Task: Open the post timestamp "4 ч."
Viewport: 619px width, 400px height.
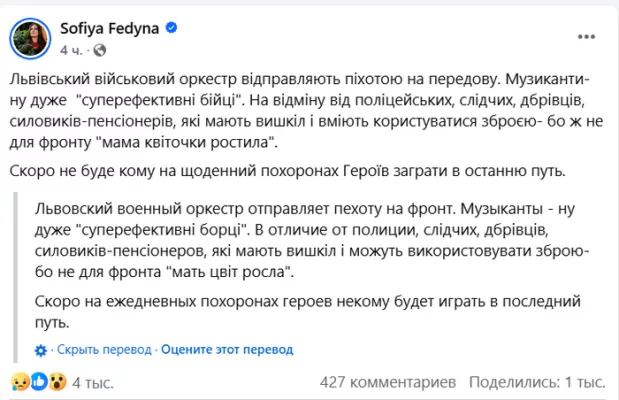Action: coord(71,48)
